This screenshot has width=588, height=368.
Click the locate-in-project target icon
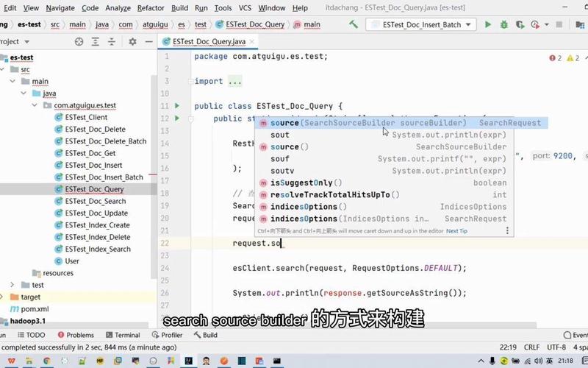[79, 42]
